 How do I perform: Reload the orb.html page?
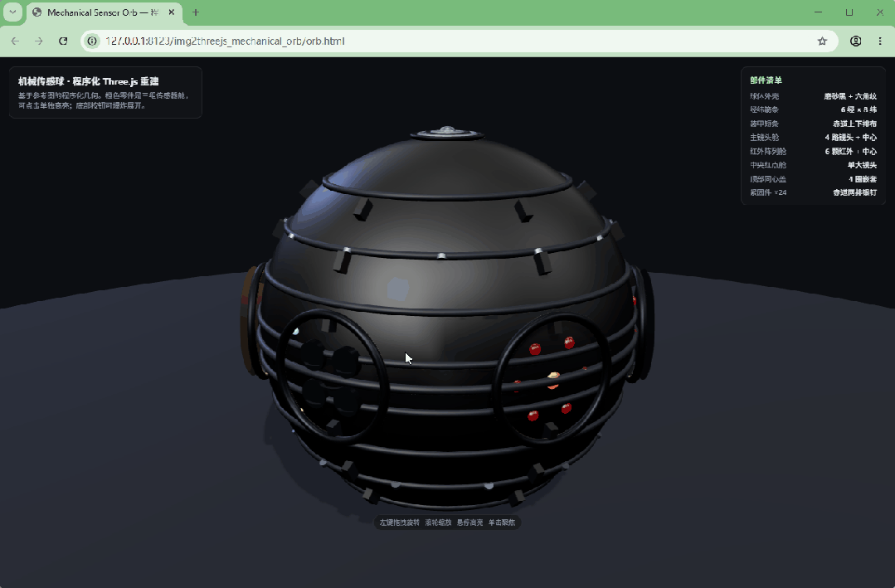(x=63, y=41)
